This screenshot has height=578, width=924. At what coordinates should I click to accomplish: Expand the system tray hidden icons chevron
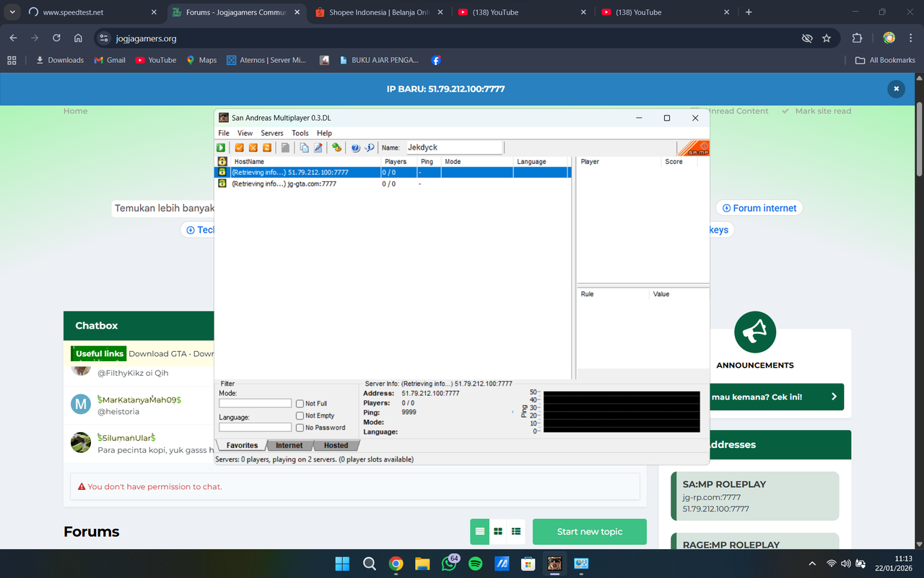tap(811, 564)
